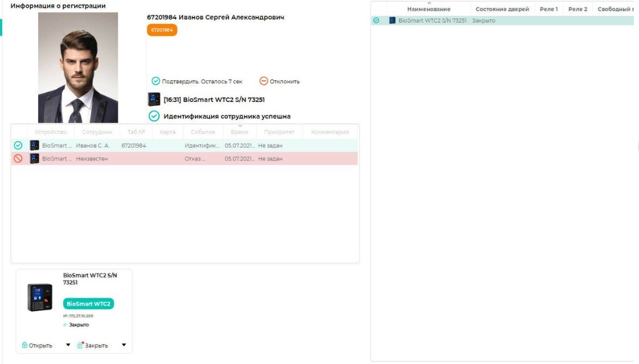Expand the dropdown arrow next to Закрыть

(124, 345)
